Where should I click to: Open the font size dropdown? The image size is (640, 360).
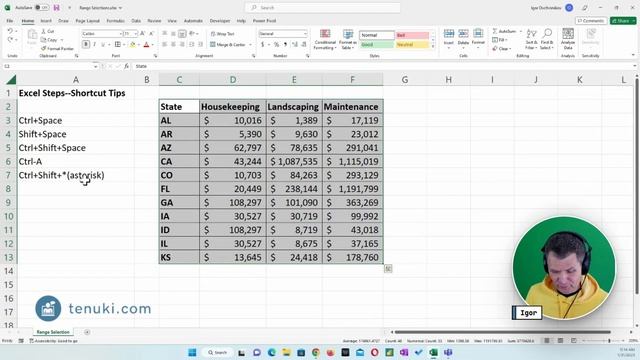pyautogui.click(x=136, y=33)
